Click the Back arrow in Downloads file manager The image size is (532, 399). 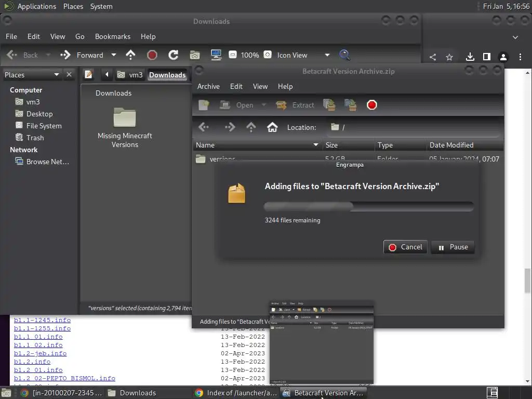coord(12,55)
